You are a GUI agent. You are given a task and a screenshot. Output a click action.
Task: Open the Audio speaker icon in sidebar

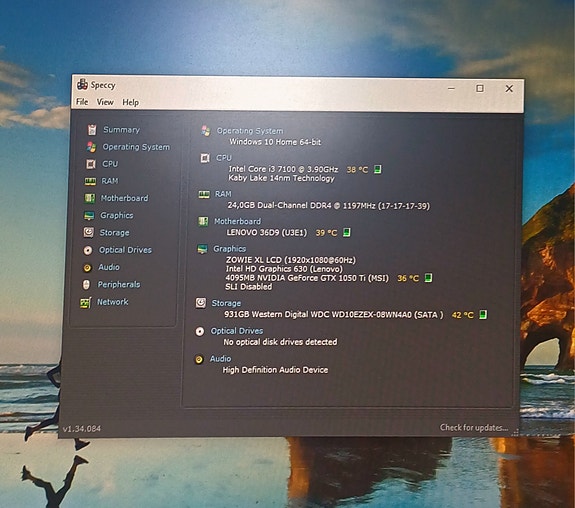pos(87,268)
